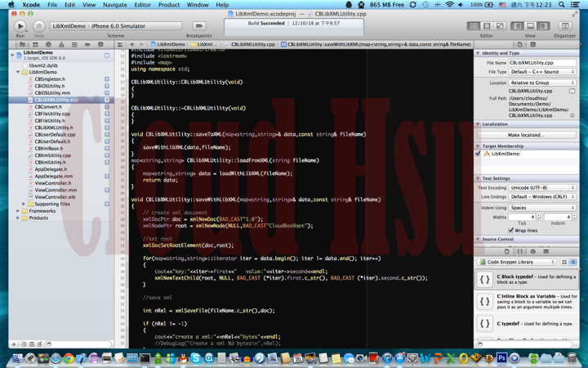Show the Issue navigator warning icon
The width and height of the screenshot is (588, 368).
(x=61, y=44)
